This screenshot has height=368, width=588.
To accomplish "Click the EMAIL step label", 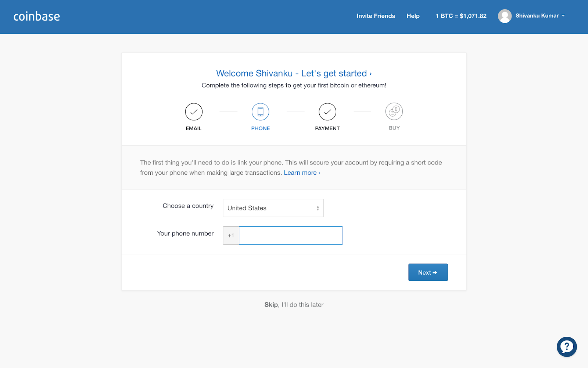I will point(194,128).
